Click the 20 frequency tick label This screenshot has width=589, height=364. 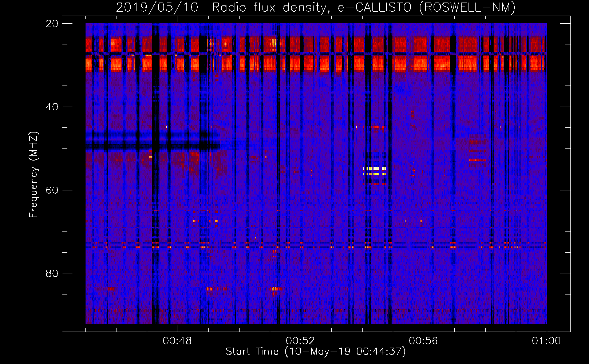pyautogui.click(x=52, y=24)
